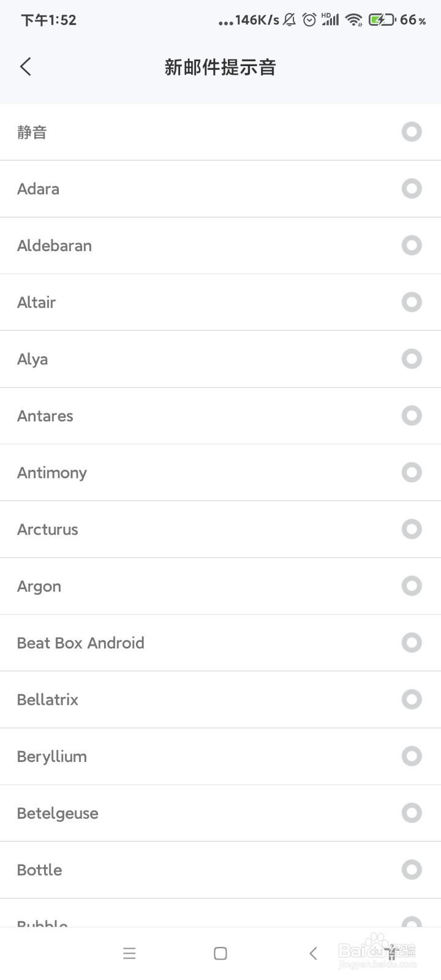Tap the alarm clock status icon
Image resolution: width=441 pixels, height=980 pixels.
pos(310,20)
